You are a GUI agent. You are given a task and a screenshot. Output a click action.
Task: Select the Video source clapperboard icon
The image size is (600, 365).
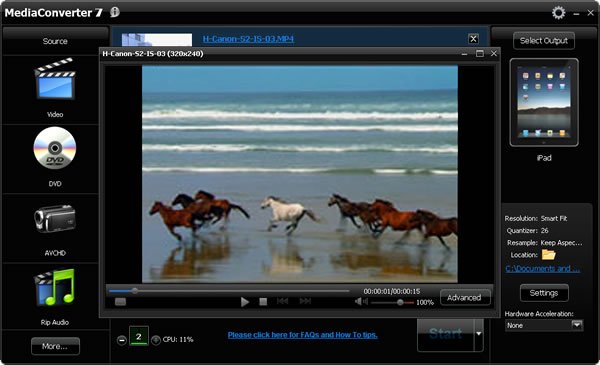[x=55, y=79]
